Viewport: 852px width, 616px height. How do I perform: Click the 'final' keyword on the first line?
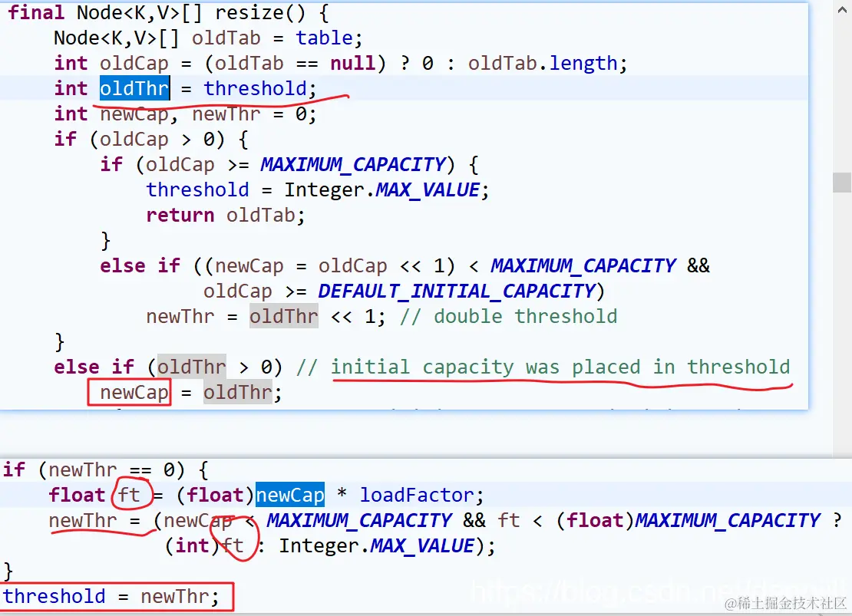36,12
